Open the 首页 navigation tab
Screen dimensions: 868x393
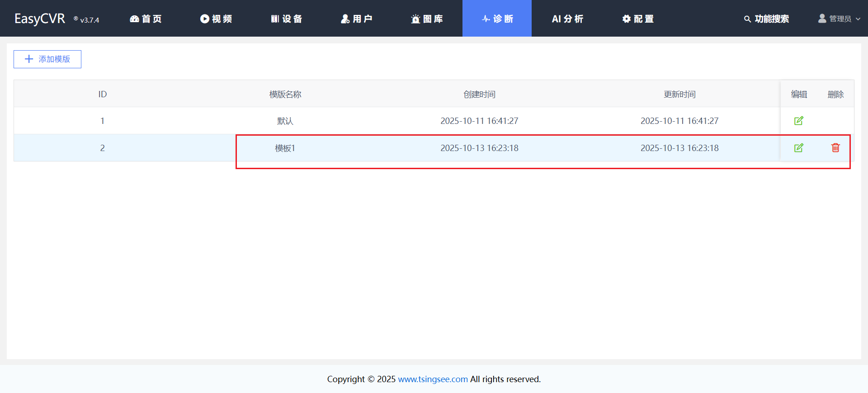146,19
